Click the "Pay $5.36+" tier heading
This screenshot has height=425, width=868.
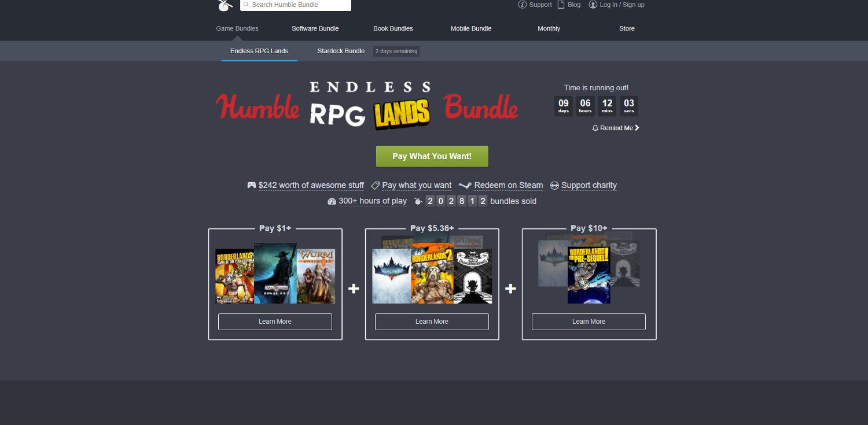pos(432,228)
